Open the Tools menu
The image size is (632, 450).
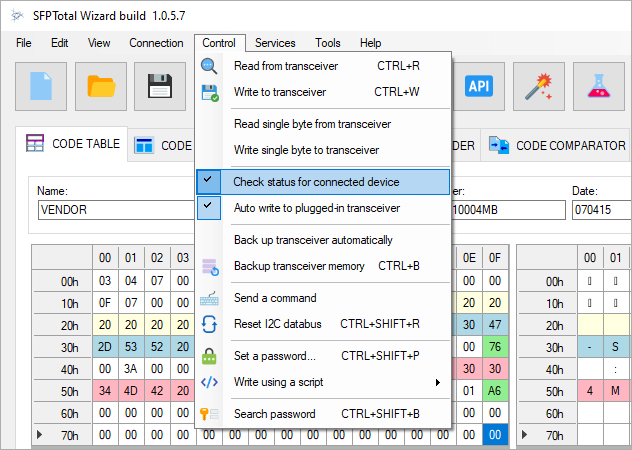click(x=328, y=43)
